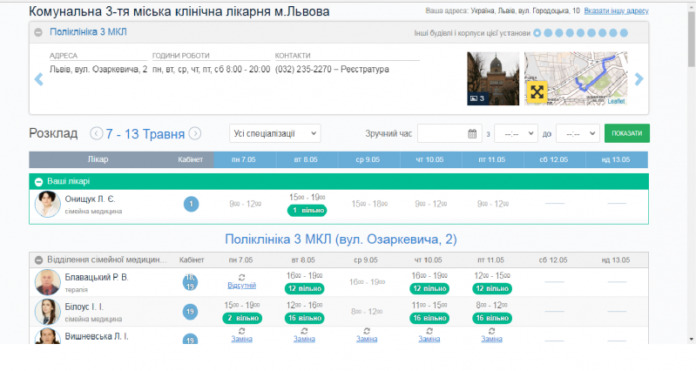This screenshot has width=696, height=371.
Task: Book Білоус Monday 2 вільно slot
Action: tap(242, 318)
